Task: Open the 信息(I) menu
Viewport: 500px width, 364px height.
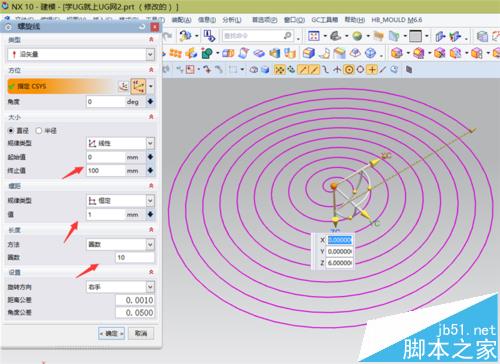Action: (x=207, y=20)
